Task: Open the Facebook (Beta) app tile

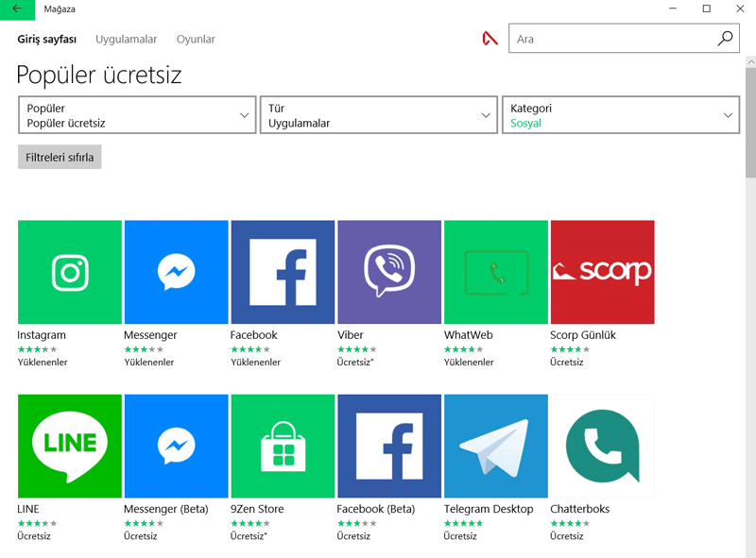Action: point(389,447)
